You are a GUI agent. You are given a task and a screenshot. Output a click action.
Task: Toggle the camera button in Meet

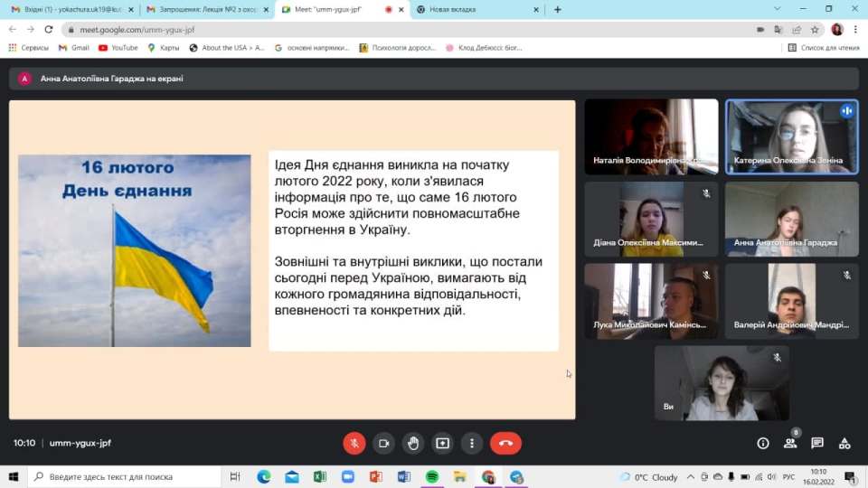383,443
